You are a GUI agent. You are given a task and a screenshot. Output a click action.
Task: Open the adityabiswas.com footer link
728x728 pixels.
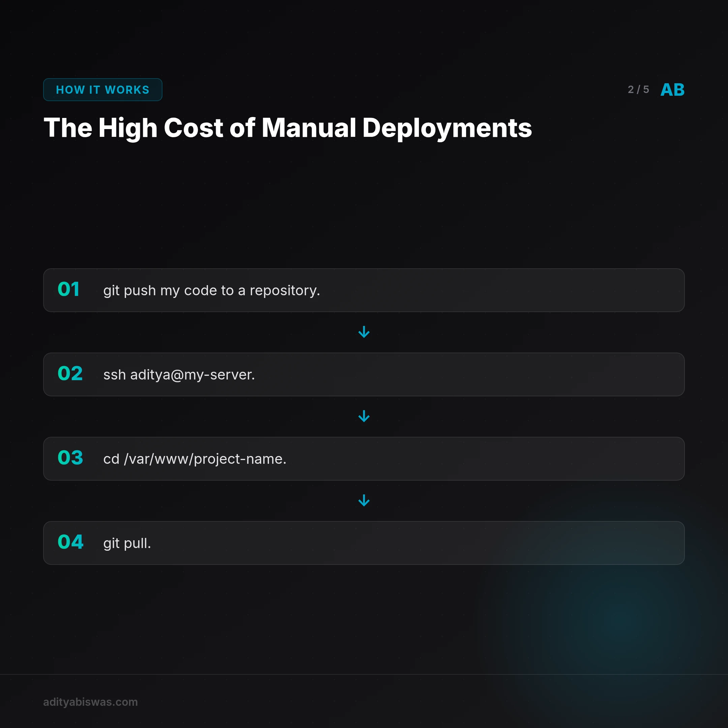click(90, 702)
